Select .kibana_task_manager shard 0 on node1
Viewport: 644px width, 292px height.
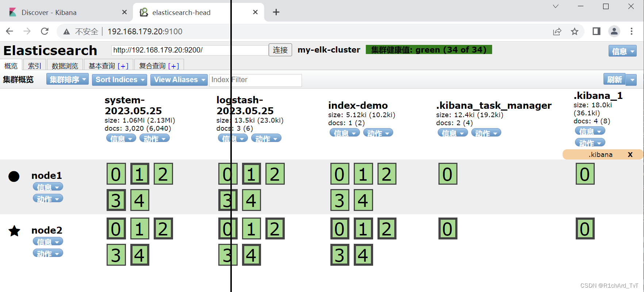coord(448,174)
